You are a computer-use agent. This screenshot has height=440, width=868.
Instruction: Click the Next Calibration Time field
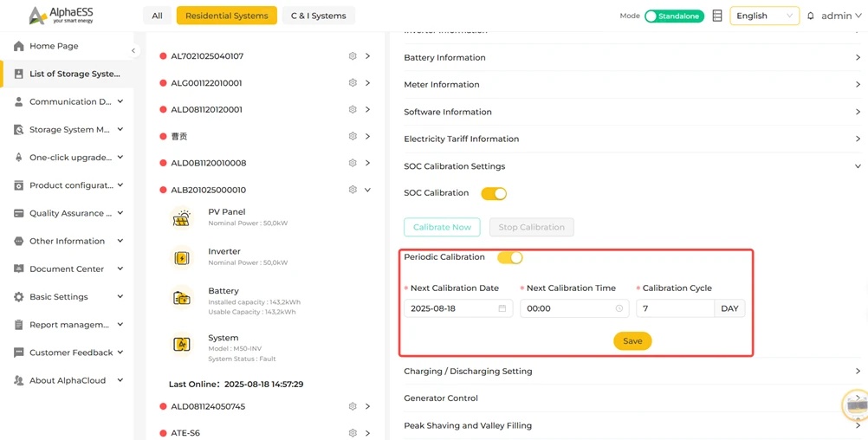(x=574, y=308)
